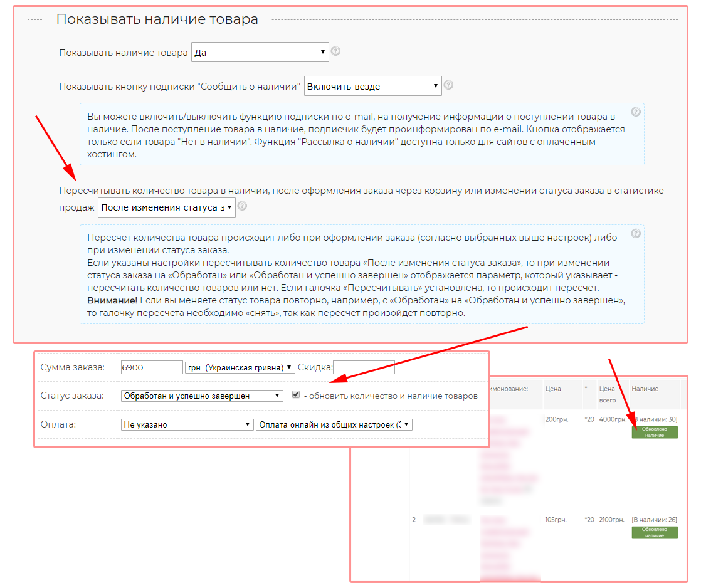
Task: Expand the 'Включить везде' subscription button dropdown
Action: [372, 87]
